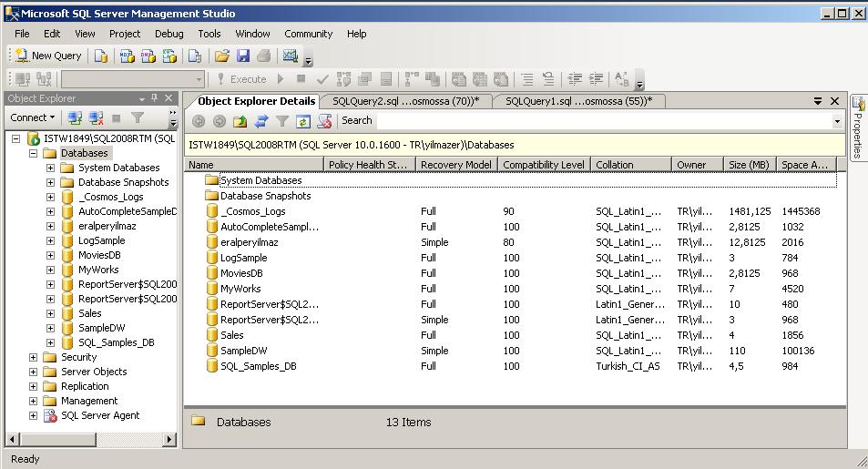
Task: Select the eralperyilmaz row in details list
Action: [509, 242]
